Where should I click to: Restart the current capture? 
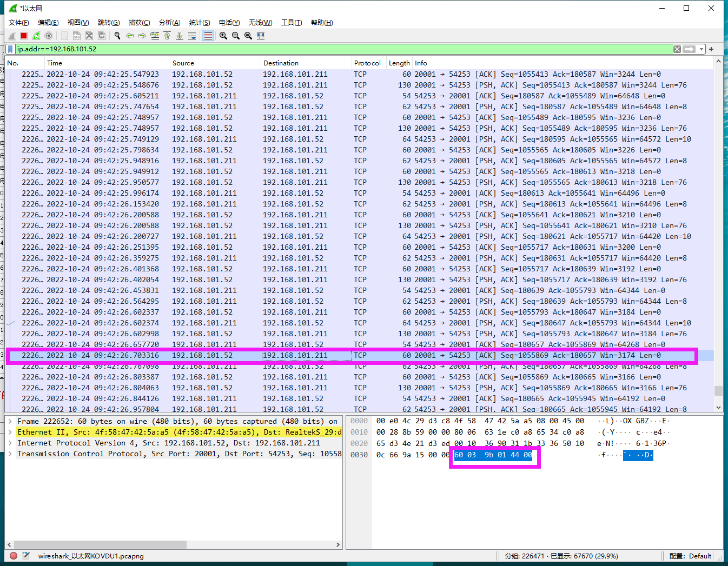[x=36, y=36]
